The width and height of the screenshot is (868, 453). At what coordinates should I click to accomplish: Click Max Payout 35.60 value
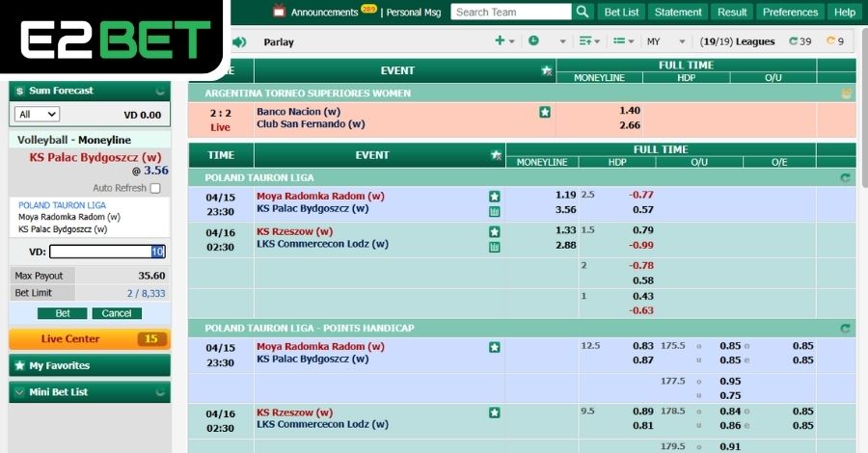[x=151, y=276]
